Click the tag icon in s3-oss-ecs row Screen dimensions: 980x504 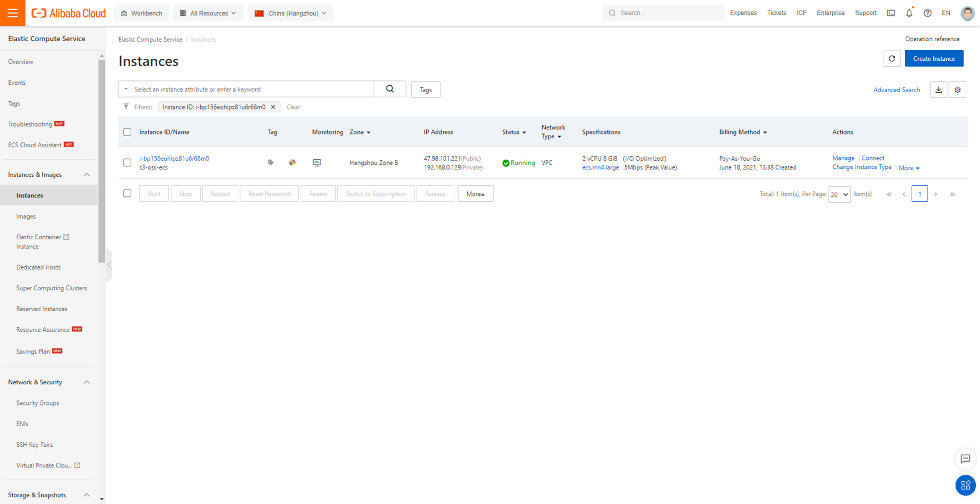271,163
